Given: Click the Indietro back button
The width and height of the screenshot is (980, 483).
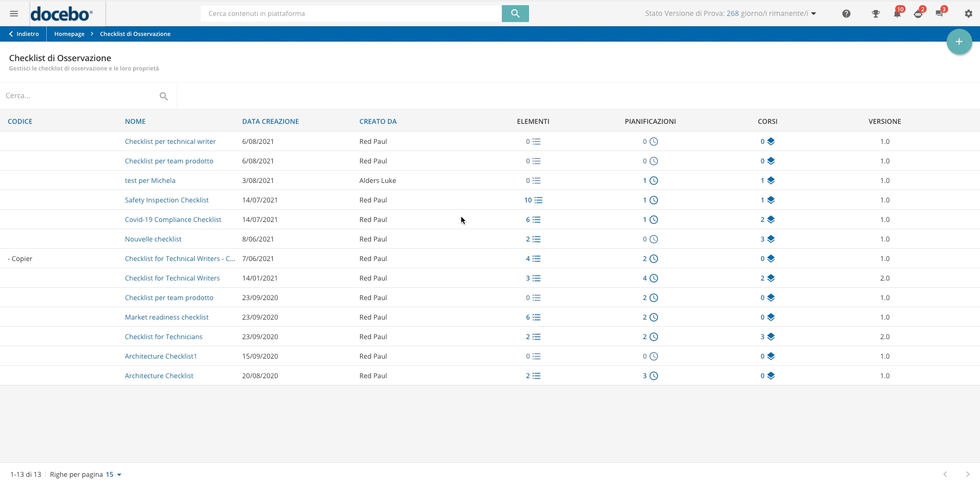Looking at the screenshot, I should click(24, 34).
